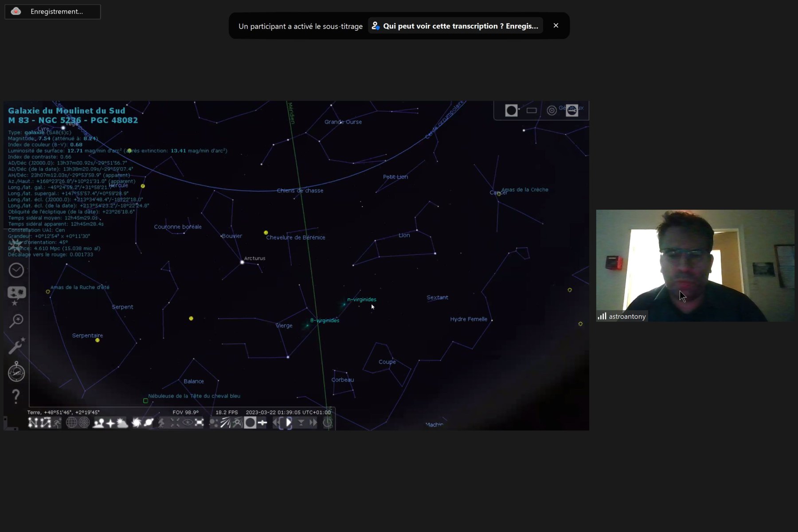Screen dimensions: 798x532
Task: Switch equatorial/azimuthal mount icon
Action: [162, 423]
